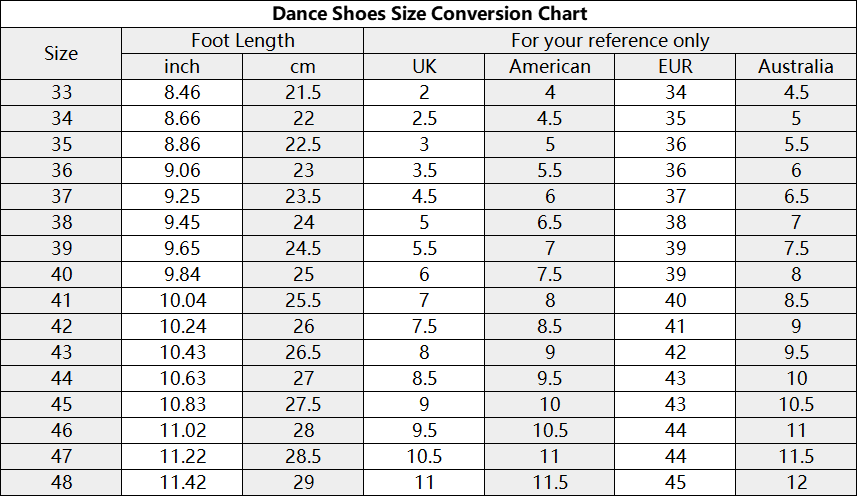857x496 pixels.
Task: Click the 11.42 inch cell
Action: click(182, 482)
